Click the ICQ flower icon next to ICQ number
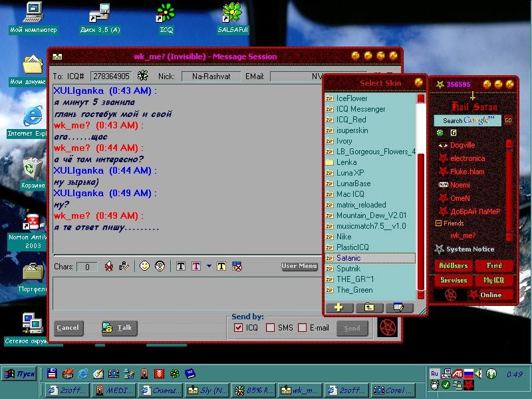The height and width of the screenshot is (399, 532). [x=142, y=76]
